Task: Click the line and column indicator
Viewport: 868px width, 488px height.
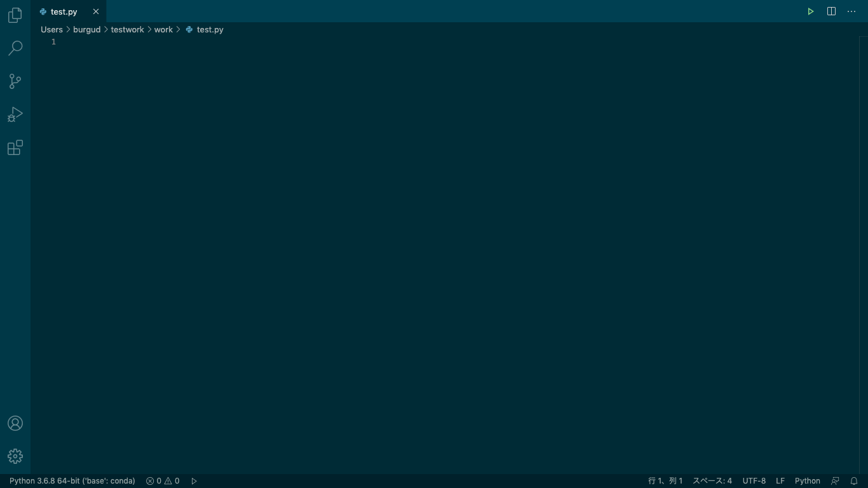Action: coord(665,481)
